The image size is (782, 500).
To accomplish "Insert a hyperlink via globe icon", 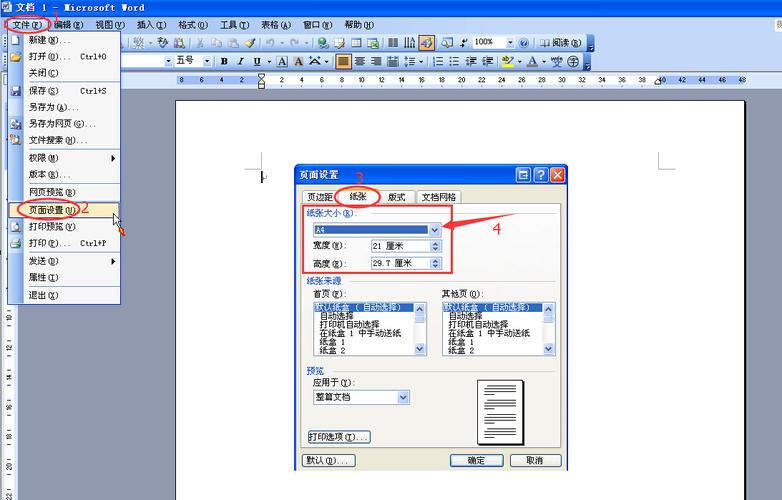I will pos(323,43).
